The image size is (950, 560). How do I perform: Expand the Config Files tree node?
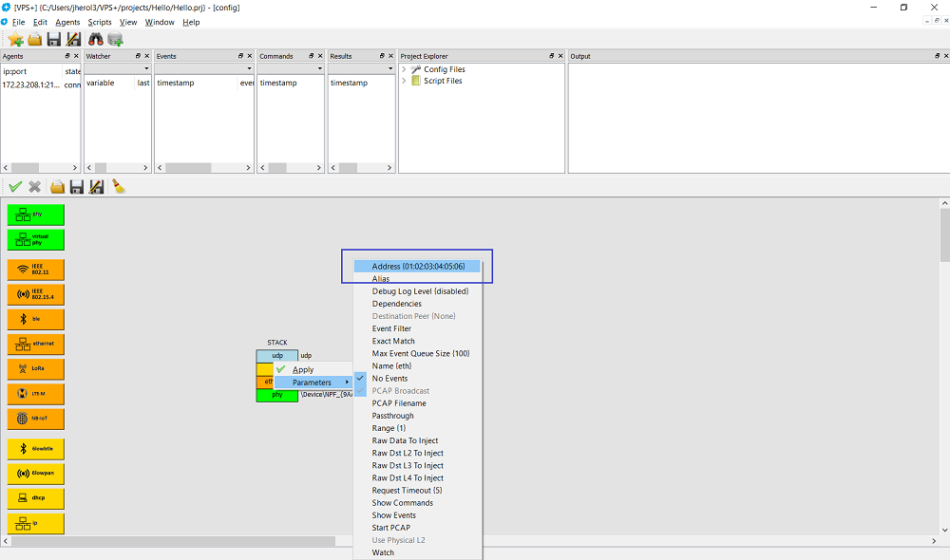point(404,69)
